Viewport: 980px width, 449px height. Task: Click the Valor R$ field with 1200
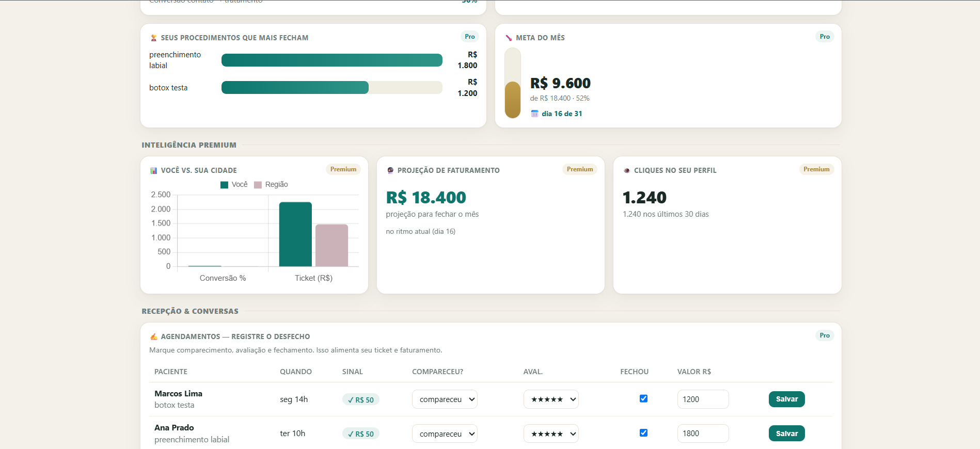[703, 399]
